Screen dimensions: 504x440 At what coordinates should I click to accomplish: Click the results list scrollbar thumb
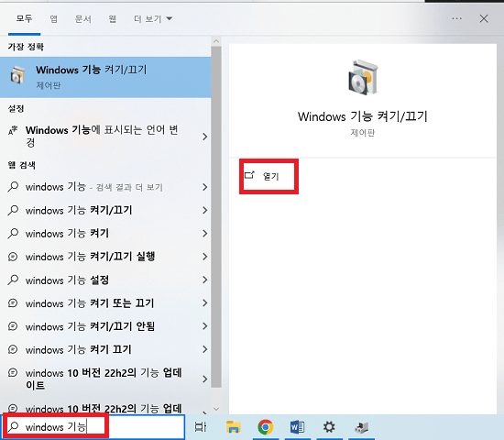tap(216, 217)
